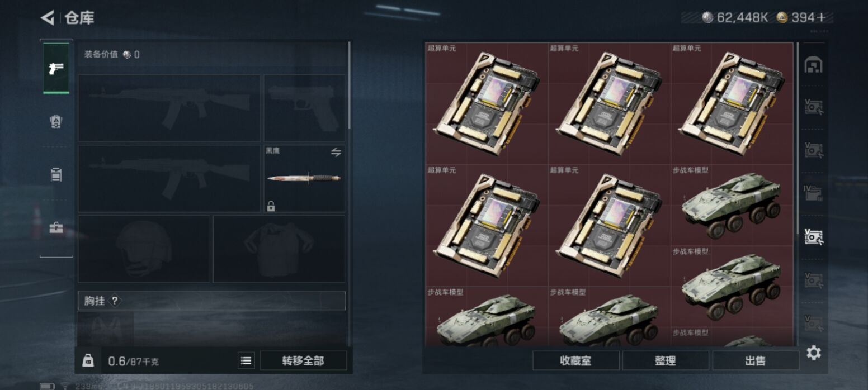Open the 收藏室 button

click(575, 360)
